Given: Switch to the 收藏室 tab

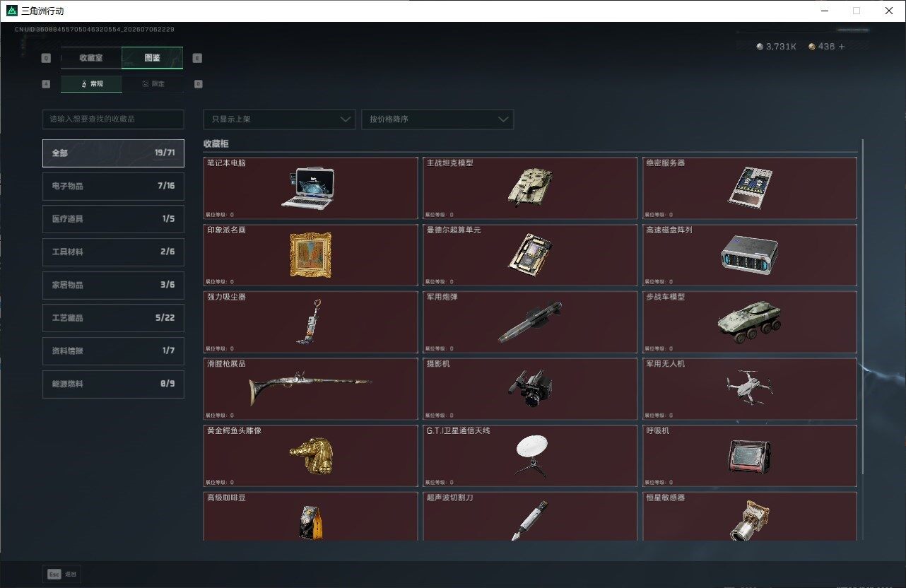Looking at the screenshot, I should click(91, 58).
